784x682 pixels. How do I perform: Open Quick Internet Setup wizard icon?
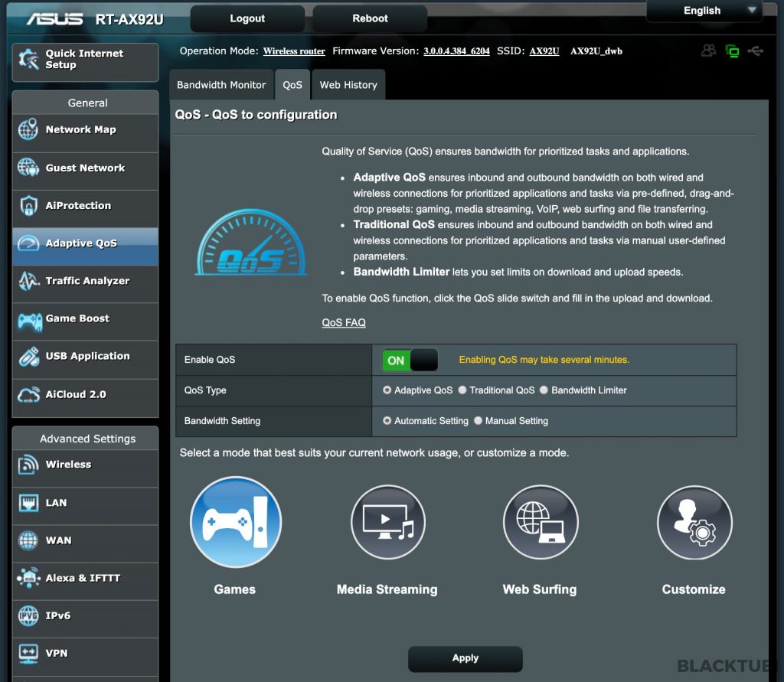point(28,60)
